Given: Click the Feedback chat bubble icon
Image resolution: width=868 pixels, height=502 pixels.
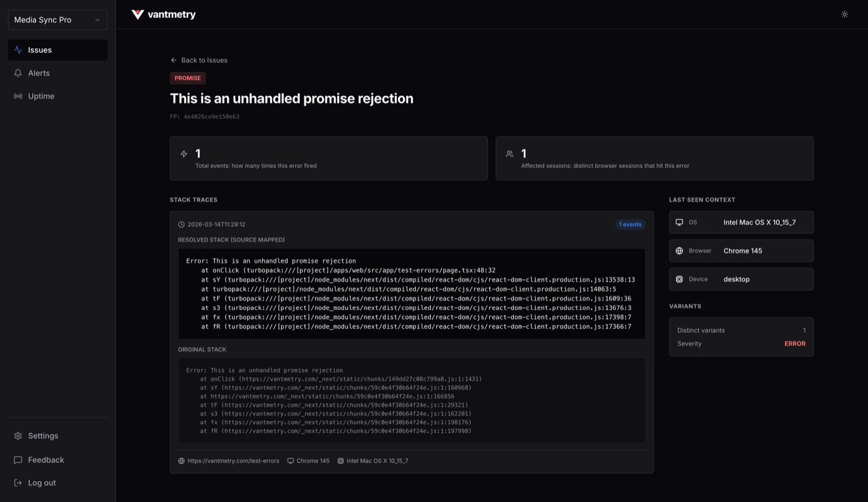Looking at the screenshot, I should coord(18,460).
